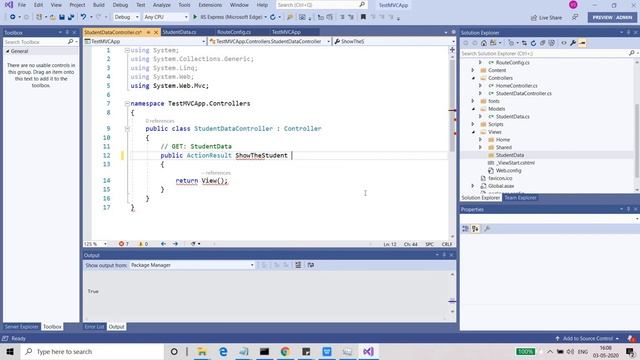Collapse the Controllers folder in Solution Explorer
Viewport: 640px width, 360px height.
coord(473,78)
